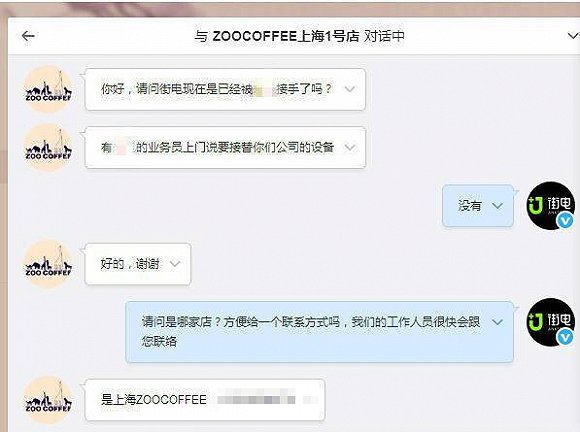Expand the header chevron at top right
The height and width of the screenshot is (432, 580).
click(573, 36)
